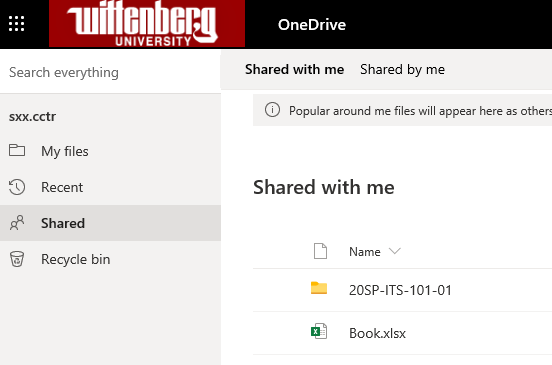Switch to the Shared with me tab
The height and width of the screenshot is (365, 552).
pyautogui.click(x=295, y=69)
